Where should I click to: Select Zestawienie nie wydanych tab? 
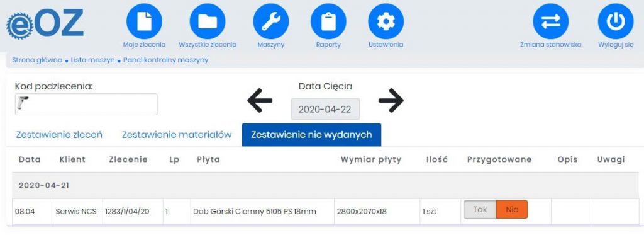point(311,135)
